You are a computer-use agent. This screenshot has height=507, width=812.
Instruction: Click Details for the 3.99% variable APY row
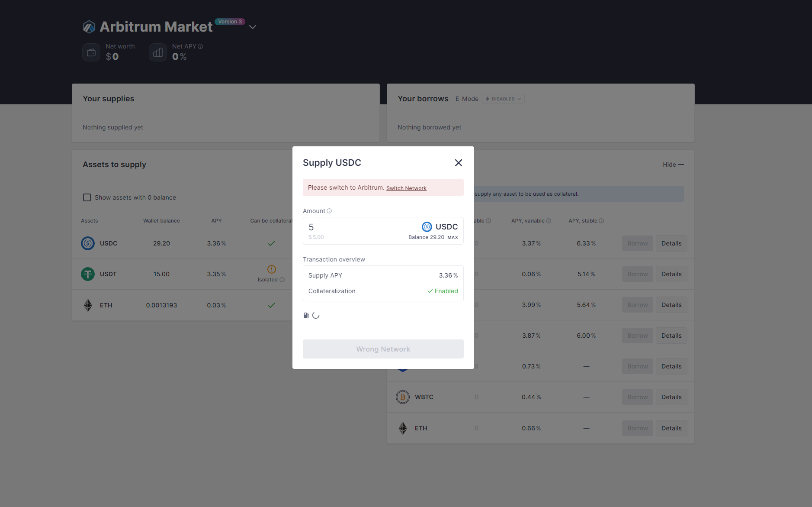pyautogui.click(x=671, y=305)
